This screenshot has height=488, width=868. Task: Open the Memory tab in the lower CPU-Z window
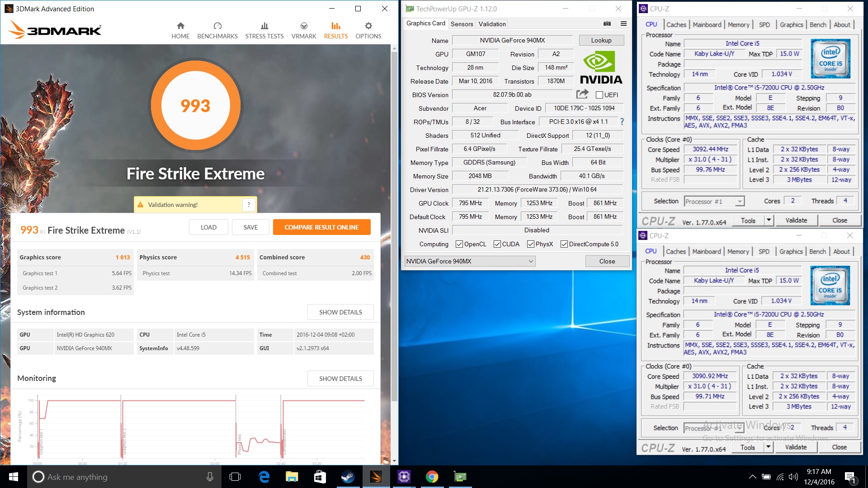click(738, 252)
